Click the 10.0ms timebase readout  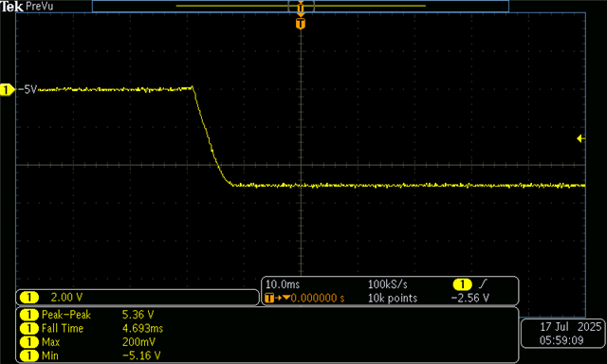coord(283,284)
